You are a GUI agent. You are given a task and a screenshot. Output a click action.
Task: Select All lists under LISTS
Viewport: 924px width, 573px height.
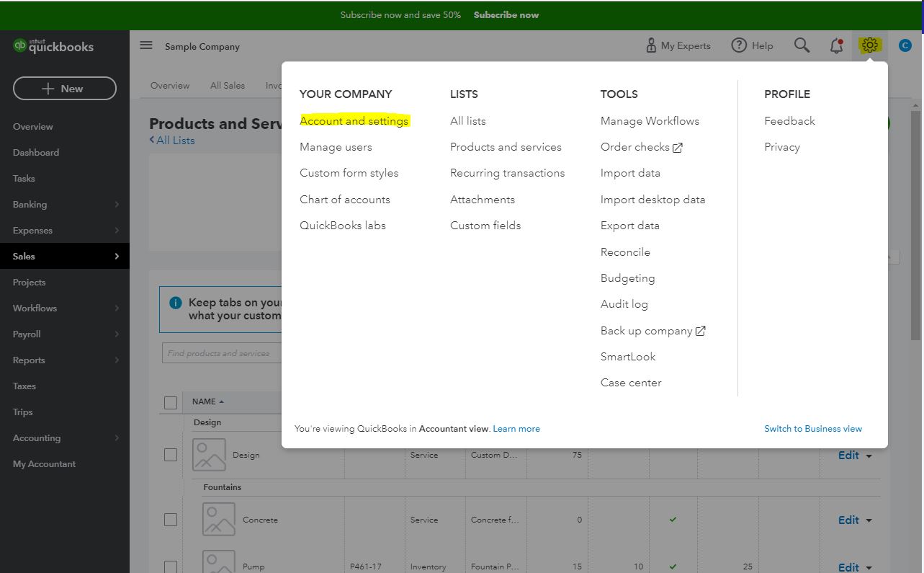pyautogui.click(x=468, y=121)
